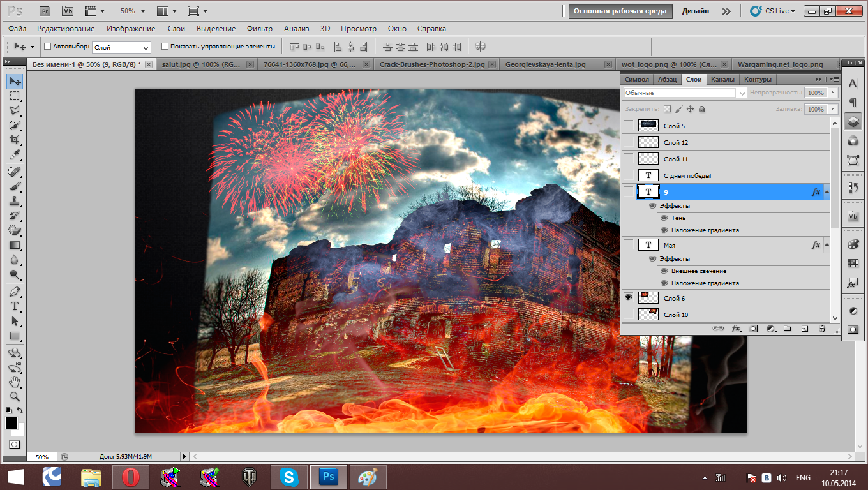
Task: Expand more workspaces with double chevron
Action: 726,11
